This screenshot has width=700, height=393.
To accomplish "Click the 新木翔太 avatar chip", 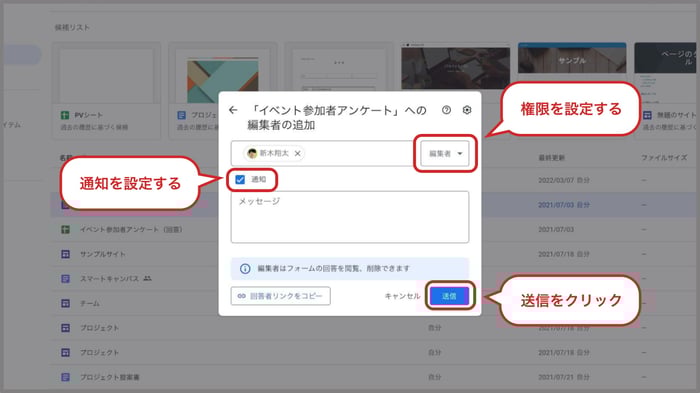I will pos(274,153).
